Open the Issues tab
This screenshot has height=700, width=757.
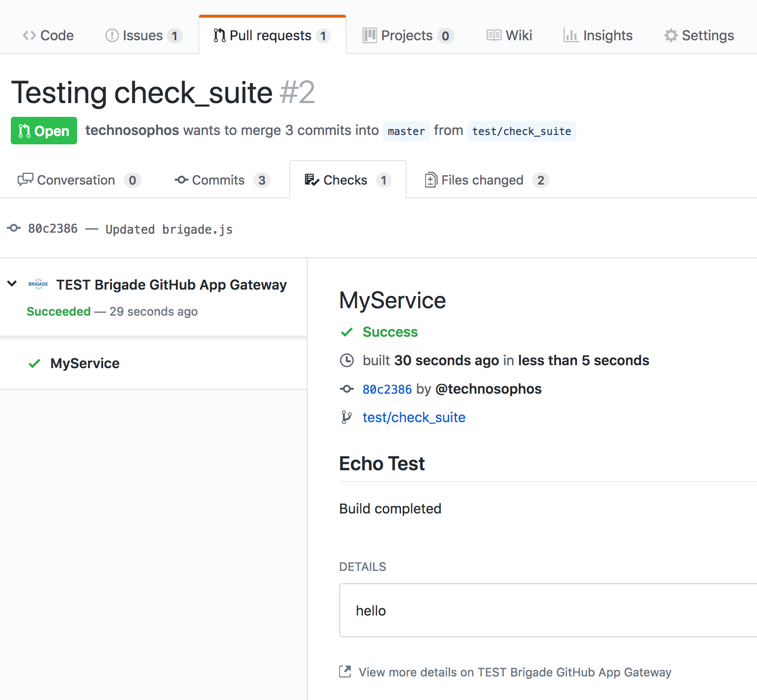[143, 35]
